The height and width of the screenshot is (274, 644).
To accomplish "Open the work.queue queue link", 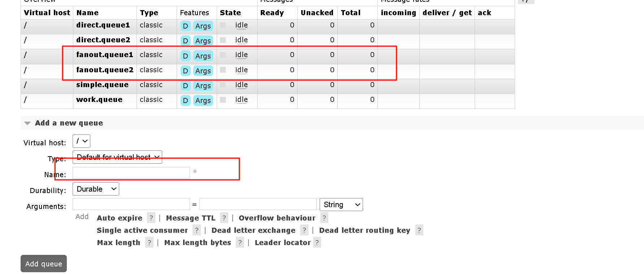I will point(99,100).
